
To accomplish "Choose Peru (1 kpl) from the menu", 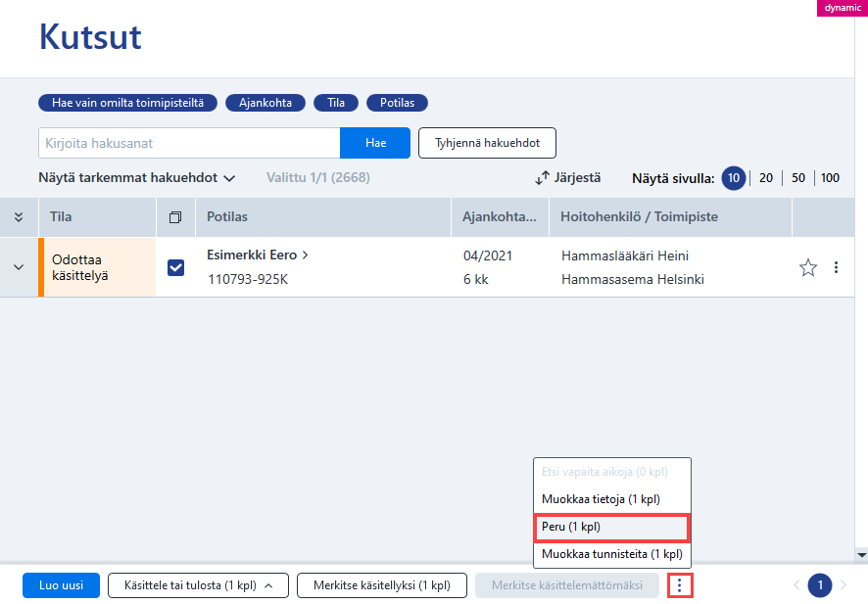I will point(611,527).
